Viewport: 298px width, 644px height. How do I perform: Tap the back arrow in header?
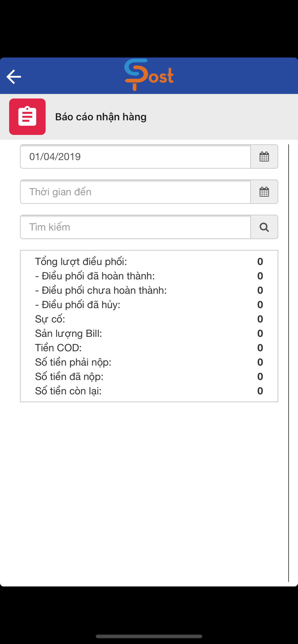[x=14, y=77]
